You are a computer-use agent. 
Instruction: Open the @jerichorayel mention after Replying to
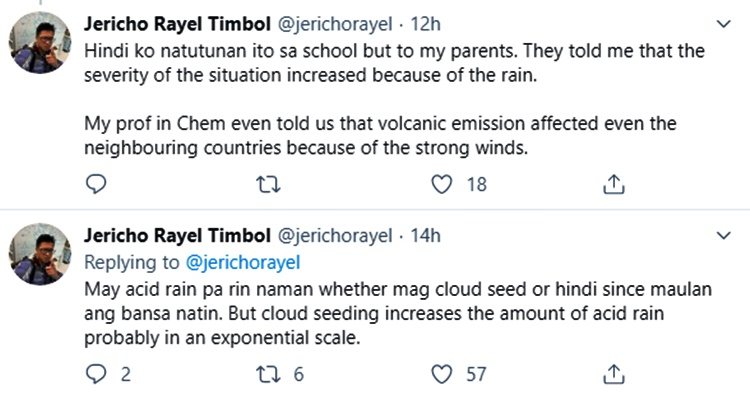coord(243,263)
